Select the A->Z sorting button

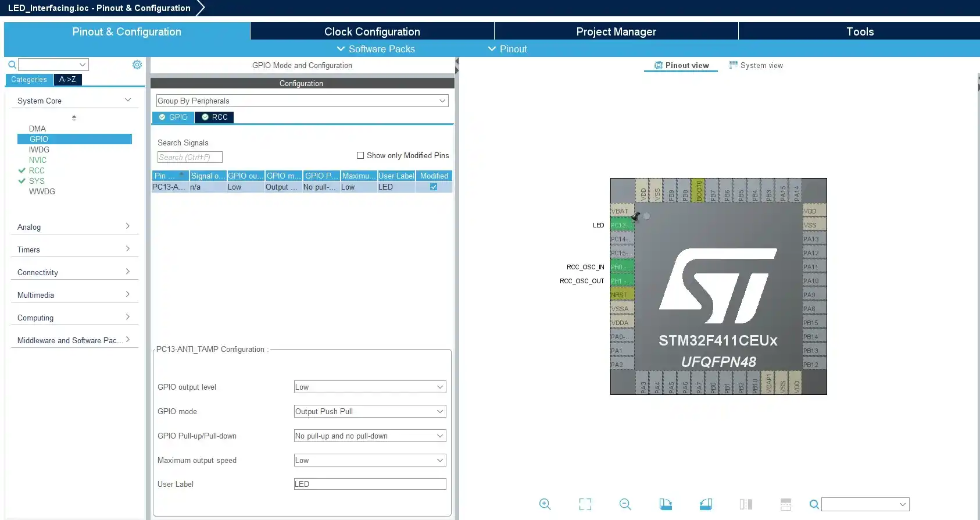click(67, 80)
